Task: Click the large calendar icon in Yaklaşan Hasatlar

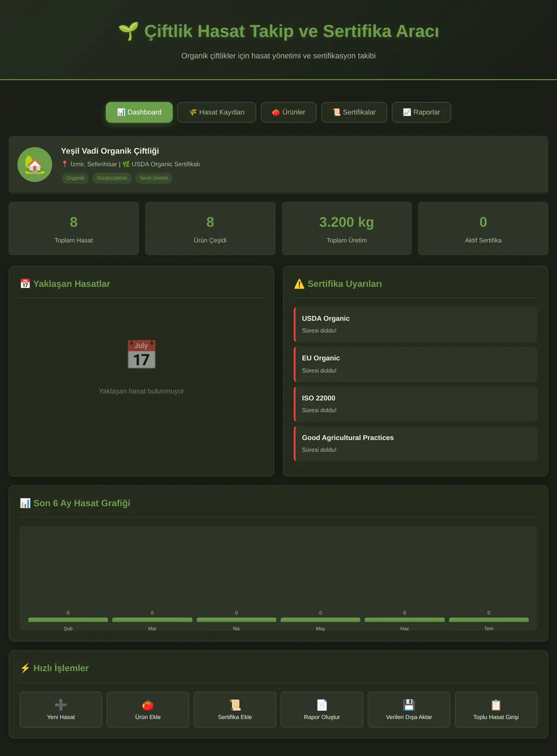Action: coord(142,354)
